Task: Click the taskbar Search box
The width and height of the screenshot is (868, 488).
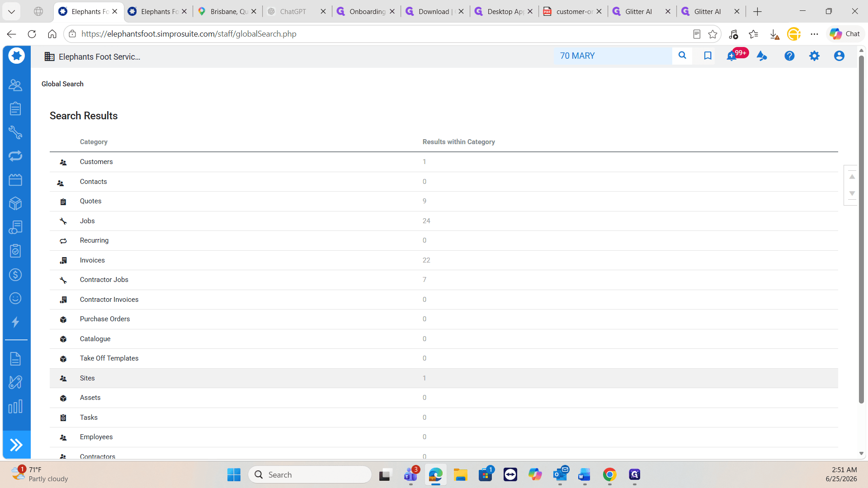Action: (x=310, y=475)
